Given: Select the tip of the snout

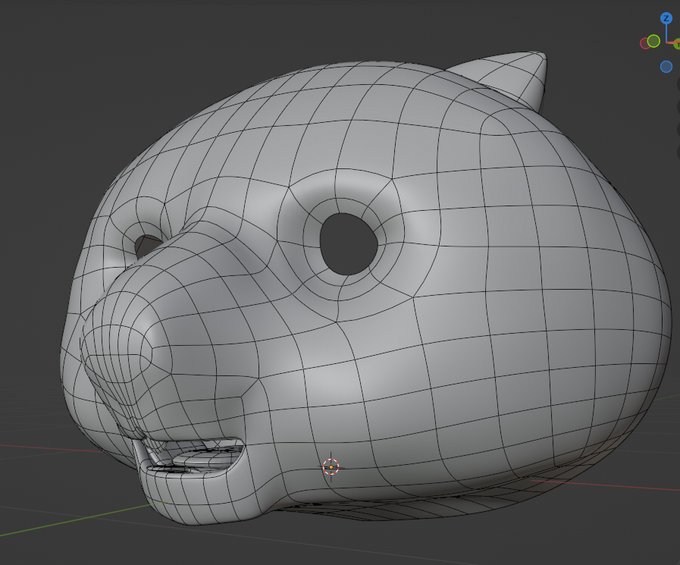Looking at the screenshot, I should click(117, 349).
